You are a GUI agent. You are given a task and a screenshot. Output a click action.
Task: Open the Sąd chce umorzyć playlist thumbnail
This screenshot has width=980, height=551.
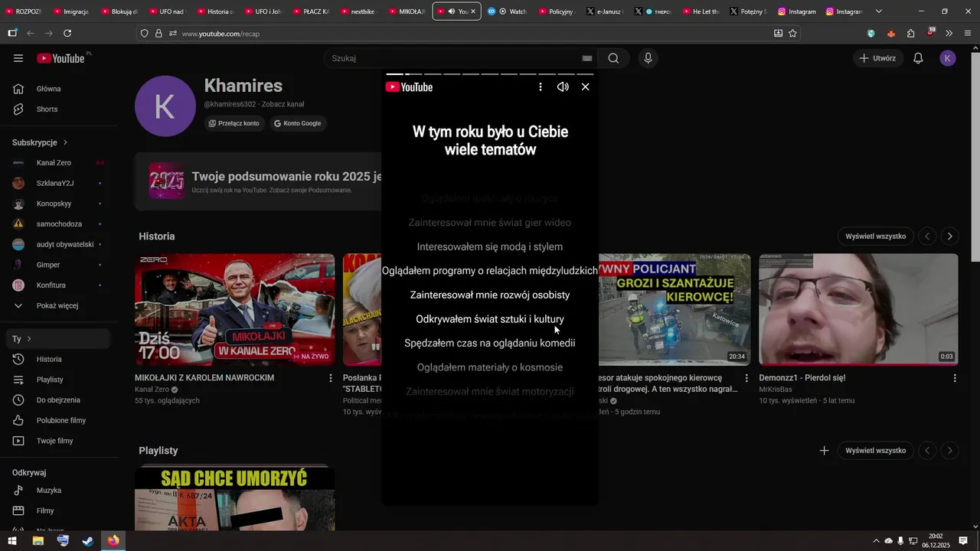coord(234,497)
